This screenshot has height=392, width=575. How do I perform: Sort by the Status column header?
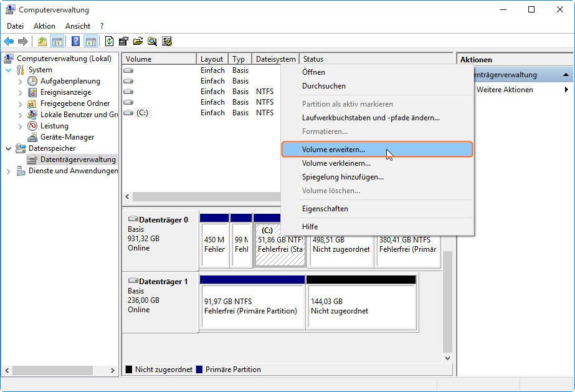click(376, 59)
